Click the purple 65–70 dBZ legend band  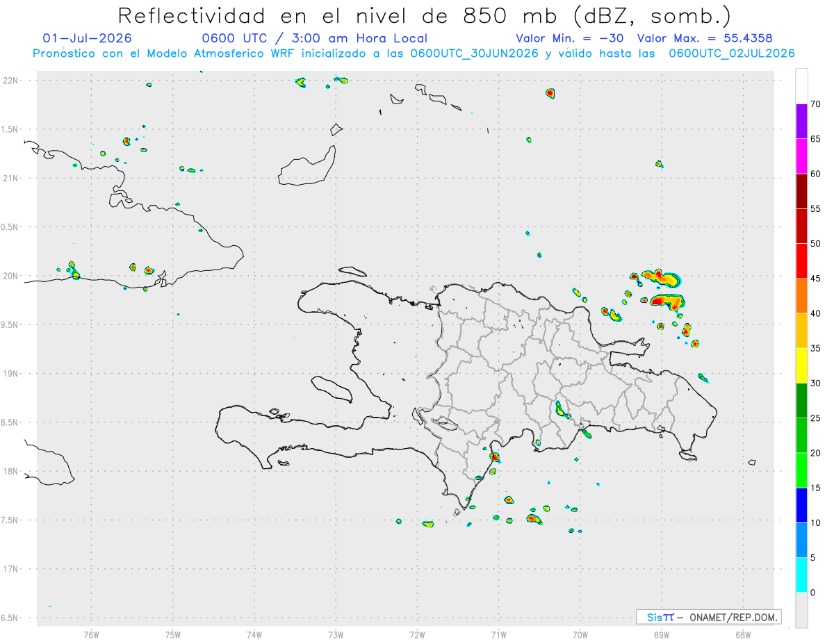(x=801, y=122)
